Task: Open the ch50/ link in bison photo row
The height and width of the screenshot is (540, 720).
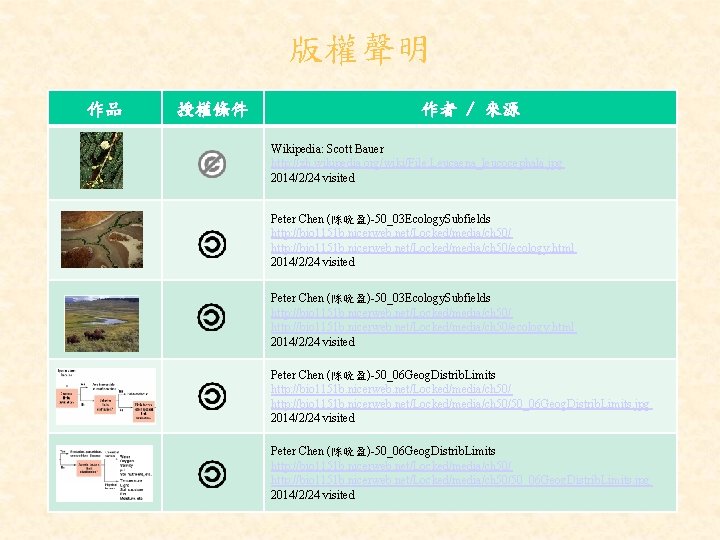Action: [391, 313]
